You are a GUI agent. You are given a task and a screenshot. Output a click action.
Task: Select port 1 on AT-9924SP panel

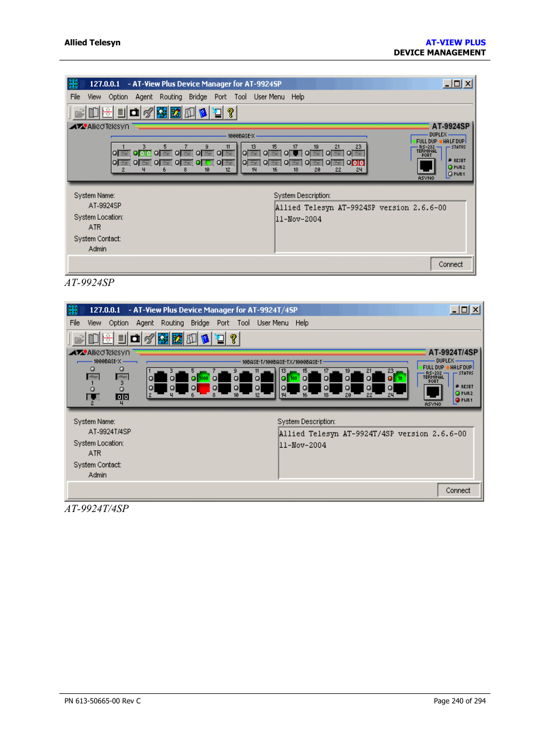[124, 153]
